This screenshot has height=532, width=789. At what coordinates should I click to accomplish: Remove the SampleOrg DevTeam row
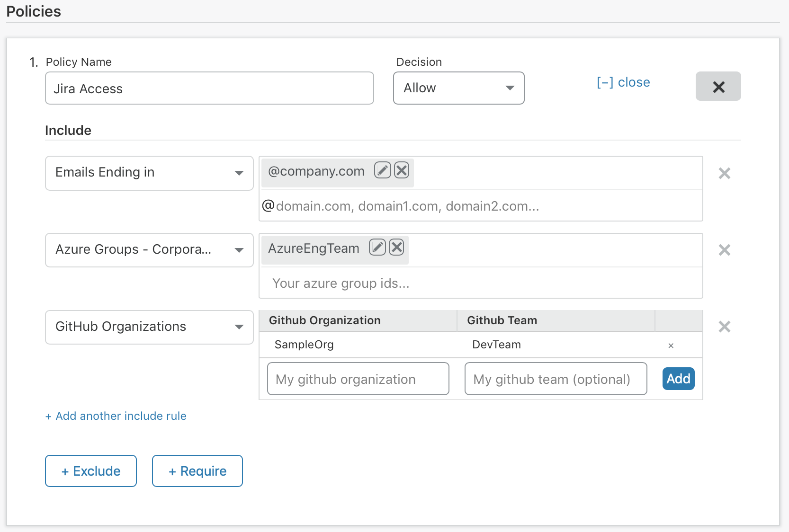[671, 346]
